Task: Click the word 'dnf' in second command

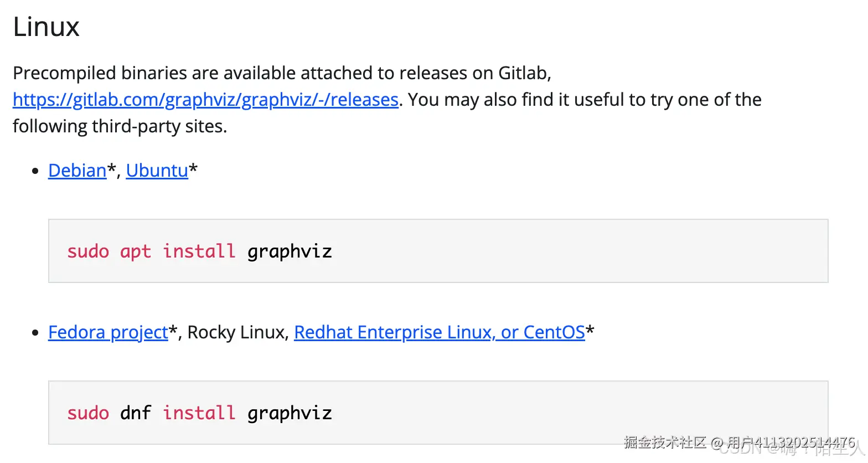Action: coord(135,413)
